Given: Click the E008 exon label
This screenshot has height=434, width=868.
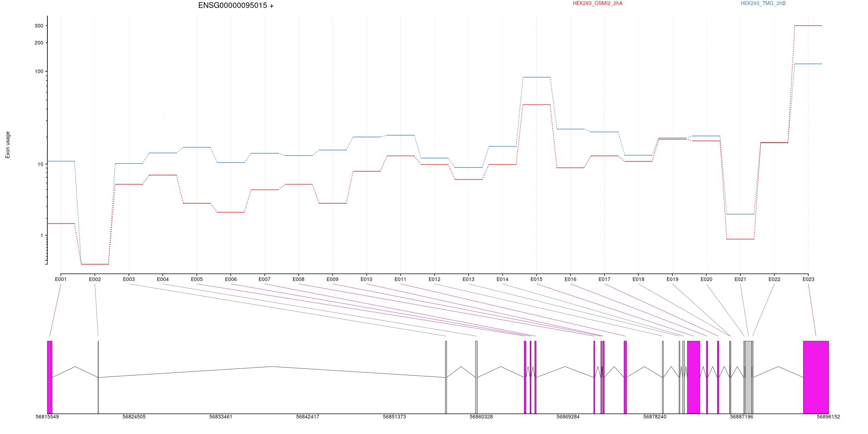Looking at the screenshot, I should [298, 279].
